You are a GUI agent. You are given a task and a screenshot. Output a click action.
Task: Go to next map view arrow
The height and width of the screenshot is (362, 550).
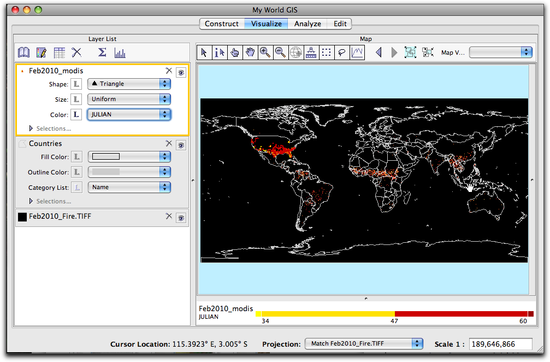coord(394,53)
